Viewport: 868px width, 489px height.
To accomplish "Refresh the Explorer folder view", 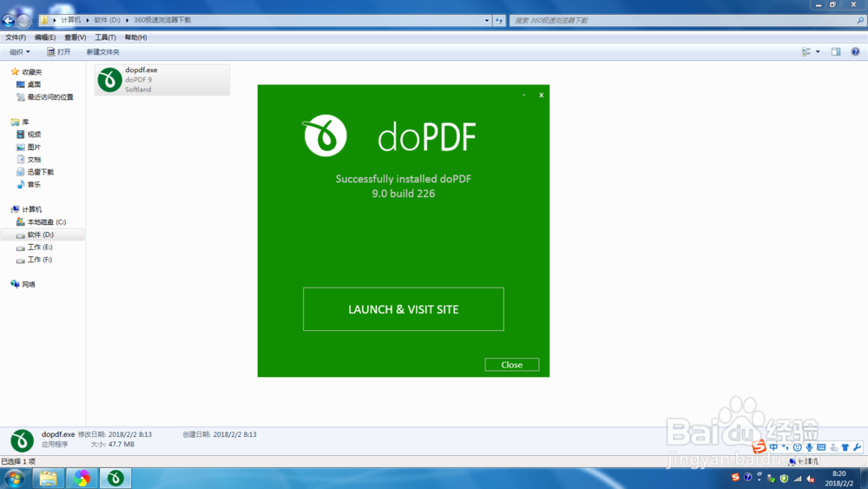I will [499, 21].
